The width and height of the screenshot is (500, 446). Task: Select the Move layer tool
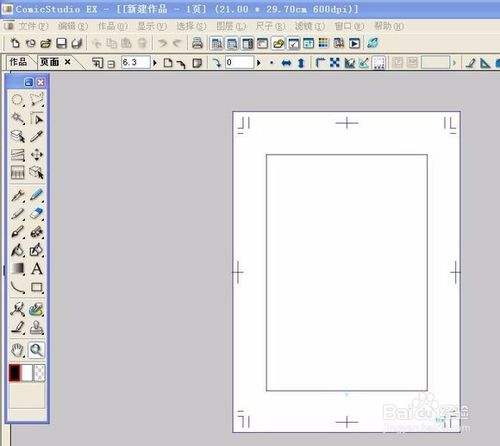coord(37,155)
